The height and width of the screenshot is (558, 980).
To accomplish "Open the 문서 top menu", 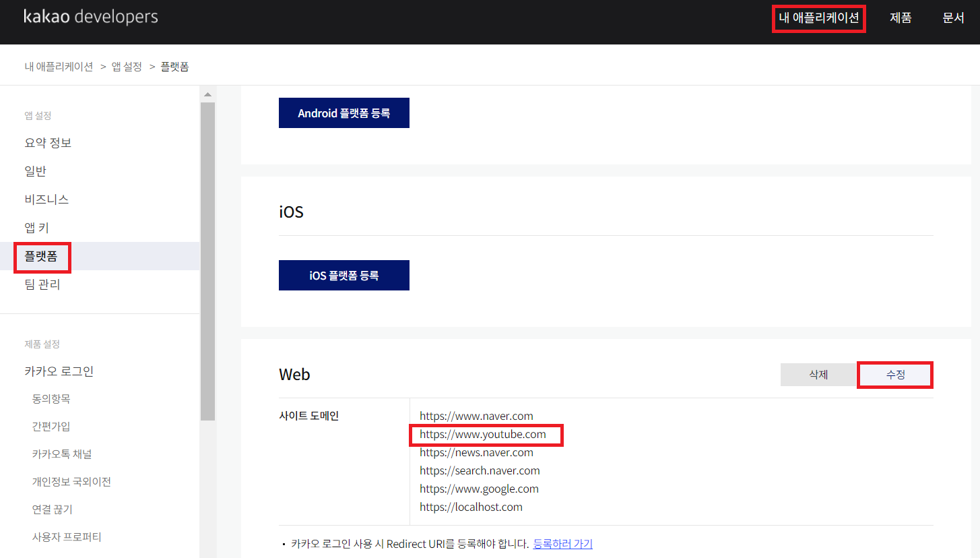I will click(x=953, y=18).
